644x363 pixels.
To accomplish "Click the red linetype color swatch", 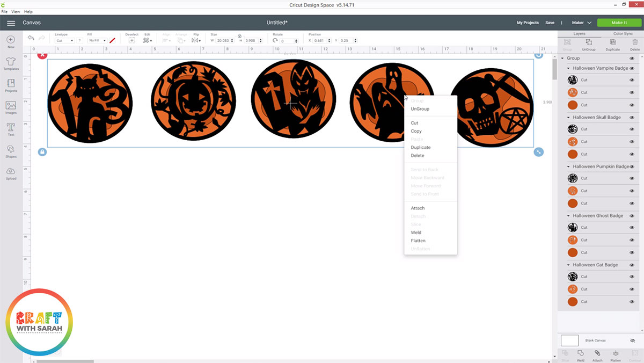I will 113,40.
